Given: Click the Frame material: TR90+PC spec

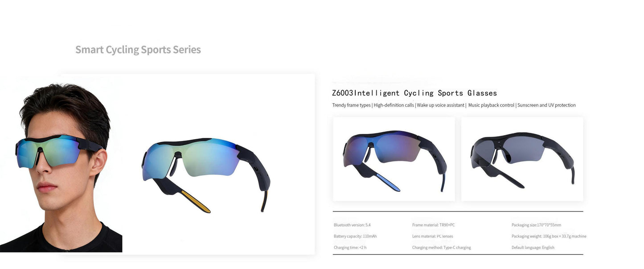Looking at the screenshot, I should tap(433, 225).
